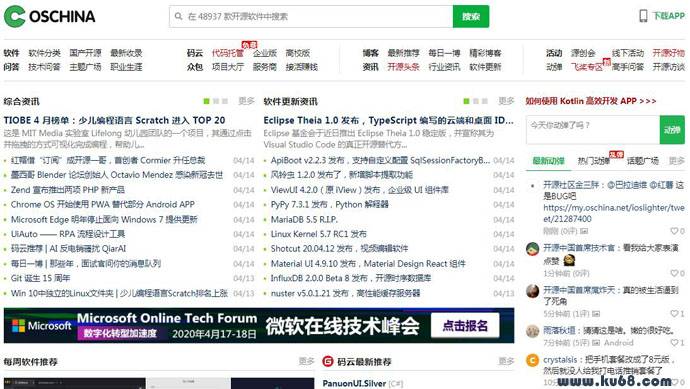
Task: Open the 项目大厅 menu item
Action: [x=228, y=67]
